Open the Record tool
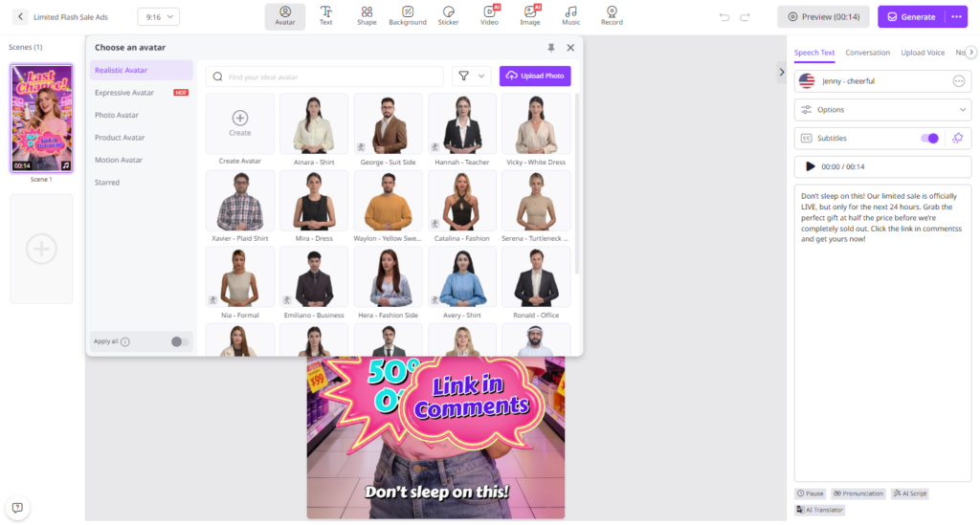 612,15
